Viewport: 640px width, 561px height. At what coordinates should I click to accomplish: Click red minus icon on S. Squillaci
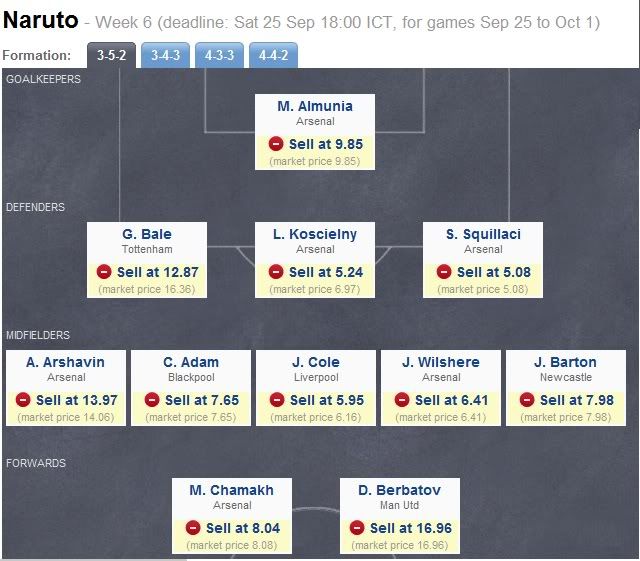pyautogui.click(x=444, y=272)
